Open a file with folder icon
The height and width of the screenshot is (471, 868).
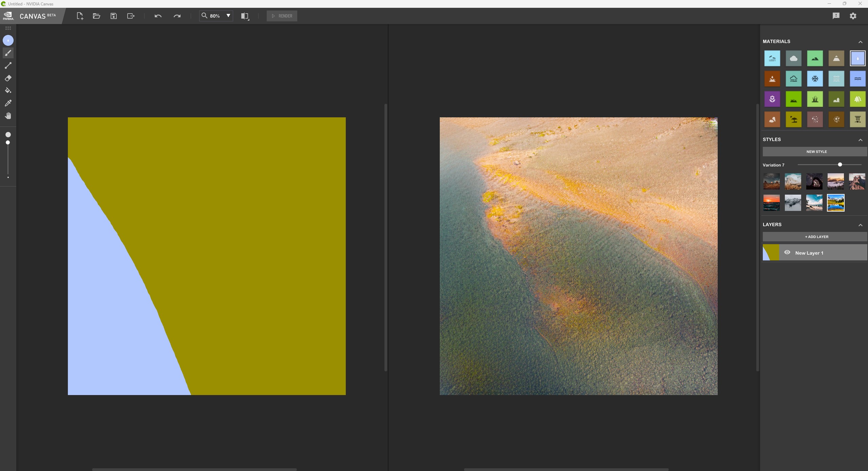click(96, 16)
